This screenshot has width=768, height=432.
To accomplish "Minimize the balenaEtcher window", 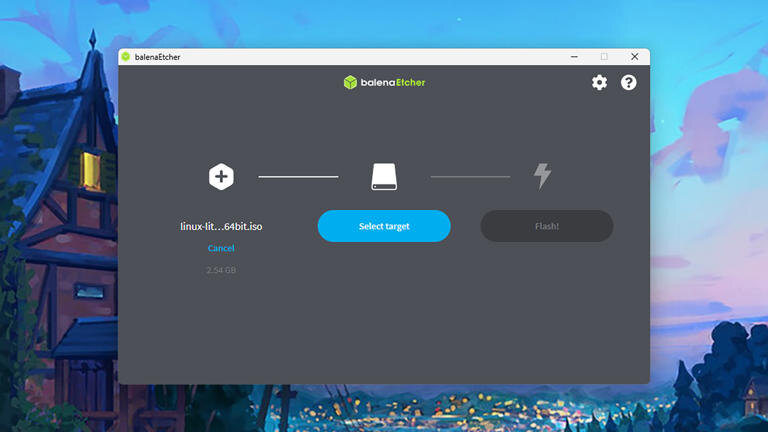I will tap(574, 57).
